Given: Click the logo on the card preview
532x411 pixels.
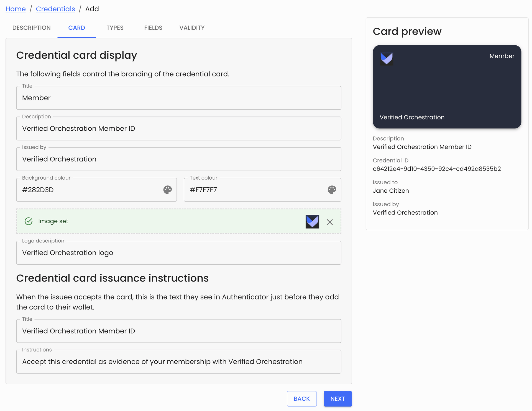Looking at the screenshot, I should click(386, 59).
